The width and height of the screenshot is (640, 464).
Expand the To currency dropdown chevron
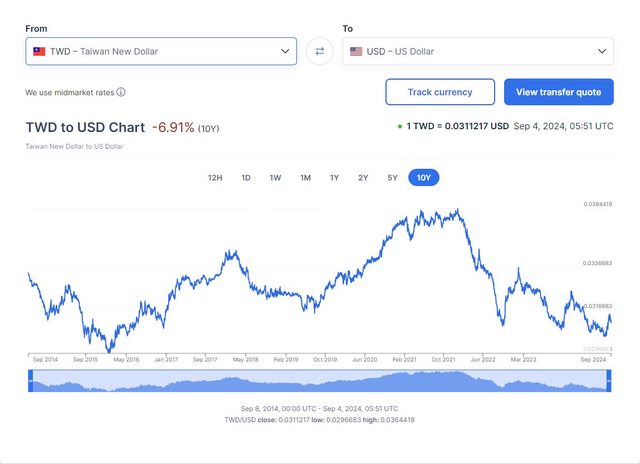[x=602, y=51]
